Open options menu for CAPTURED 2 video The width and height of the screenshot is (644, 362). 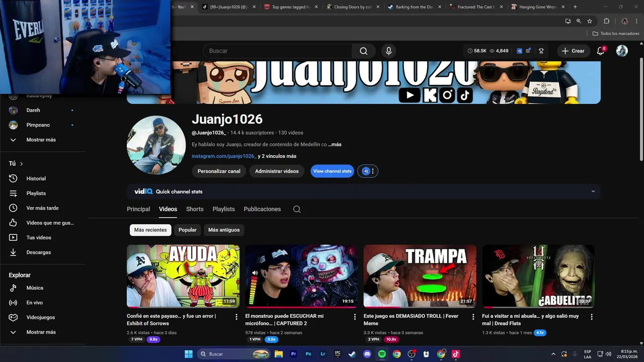point(355,317)
